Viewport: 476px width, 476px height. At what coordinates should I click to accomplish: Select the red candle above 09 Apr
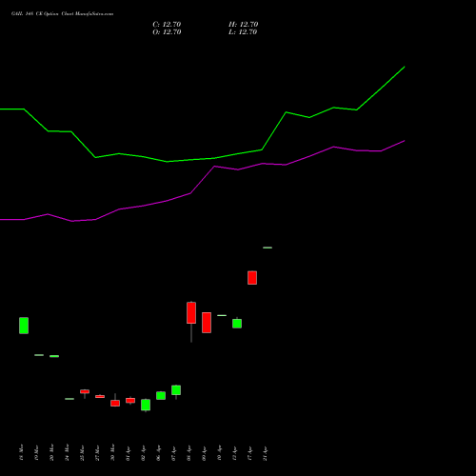point(207,323)
